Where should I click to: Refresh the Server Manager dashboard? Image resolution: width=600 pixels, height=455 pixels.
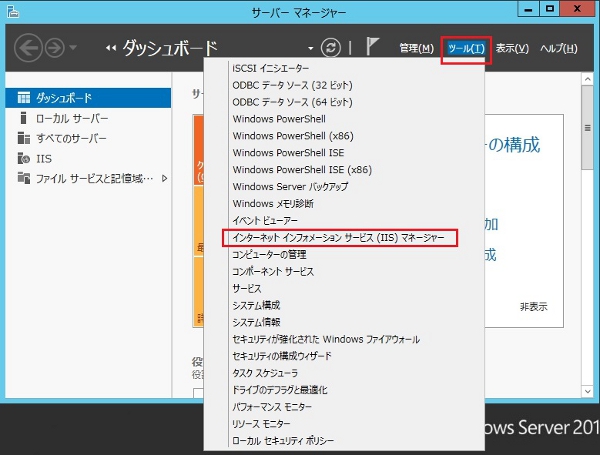click(x=331, y=48)
